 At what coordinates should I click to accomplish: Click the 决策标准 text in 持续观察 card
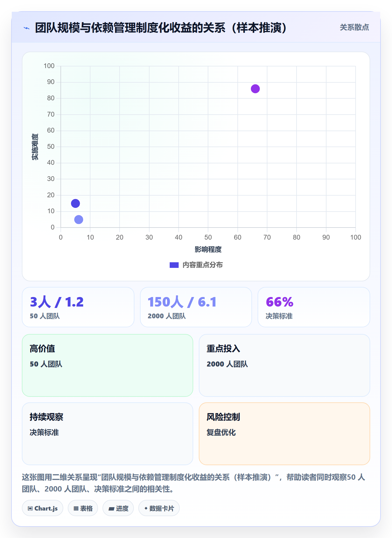click(x=44, y=432)
